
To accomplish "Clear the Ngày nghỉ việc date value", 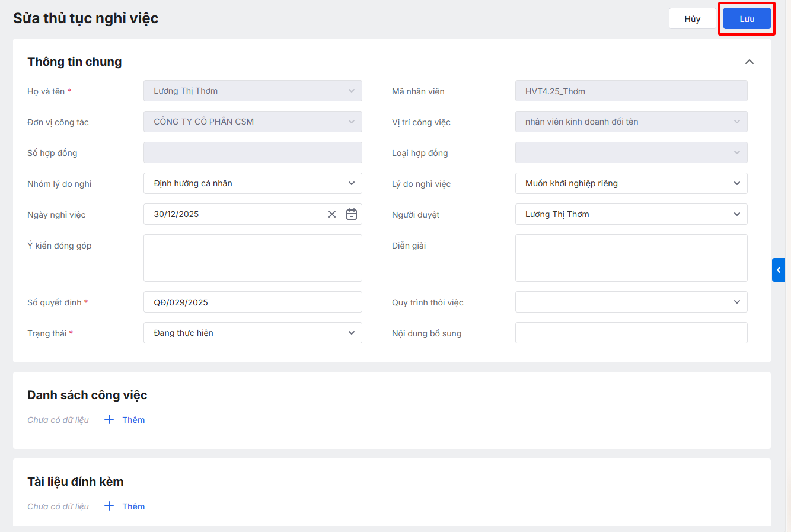I will coord(332,214).
